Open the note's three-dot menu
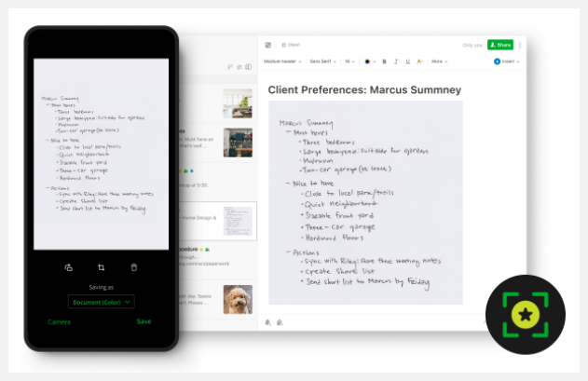The height and width of the screenshot is (381, 588). 520,45
